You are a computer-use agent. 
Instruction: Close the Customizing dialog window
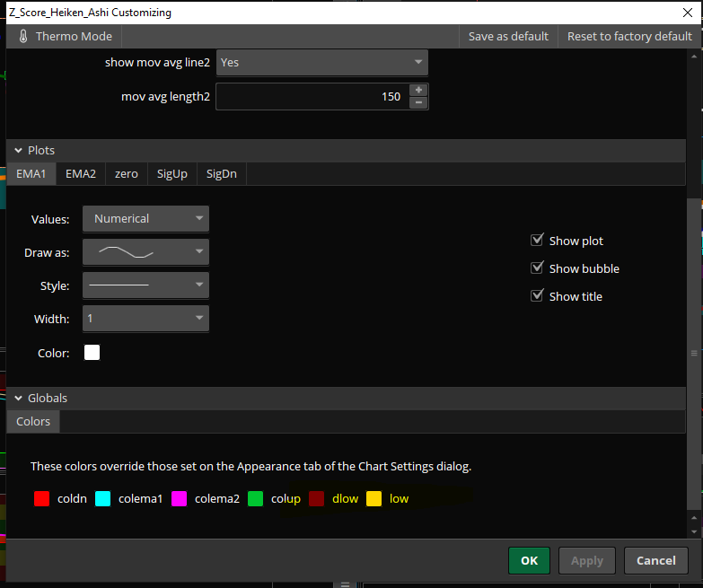(x=686, y=13)
